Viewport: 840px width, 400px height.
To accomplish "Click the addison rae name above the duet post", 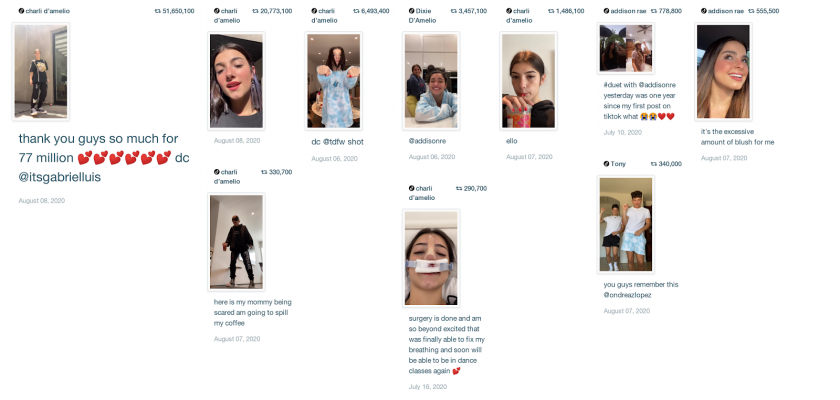I will [627, 11].
